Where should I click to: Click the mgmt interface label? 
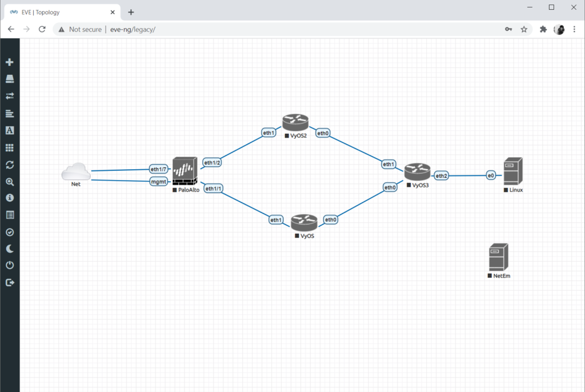(x=159, y=182)
